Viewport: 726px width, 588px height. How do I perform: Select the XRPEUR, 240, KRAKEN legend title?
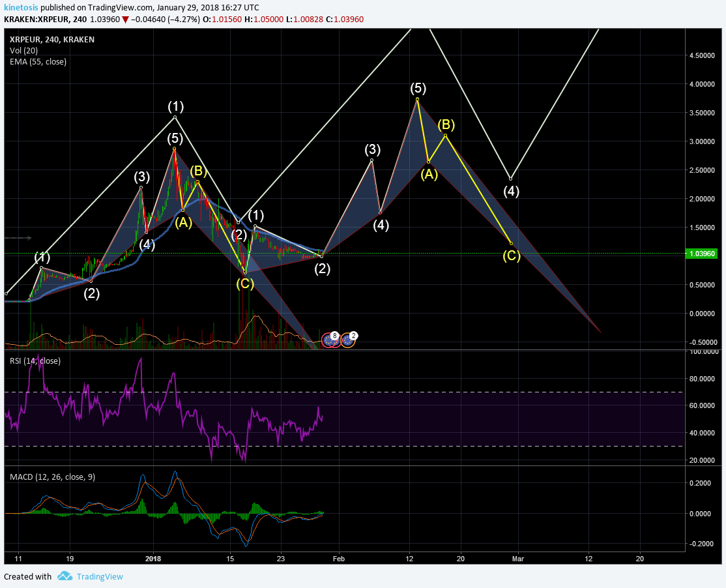pos(52,39)
